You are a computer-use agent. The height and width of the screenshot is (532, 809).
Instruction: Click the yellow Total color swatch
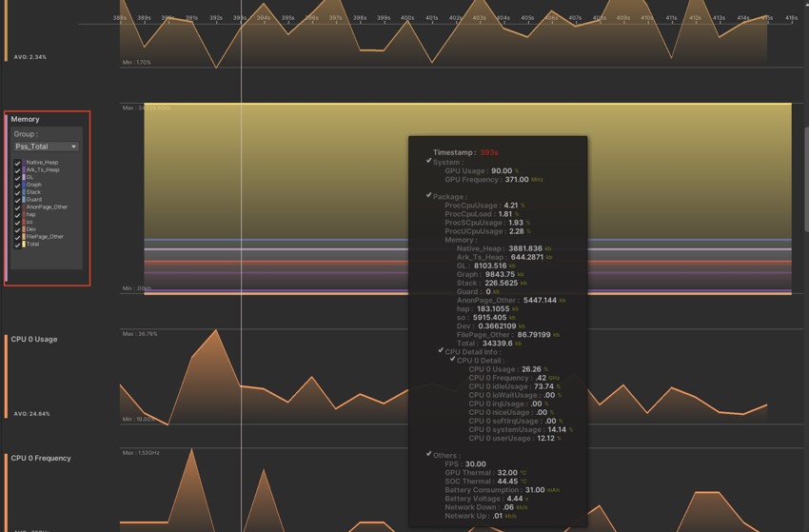click(24, 244)
